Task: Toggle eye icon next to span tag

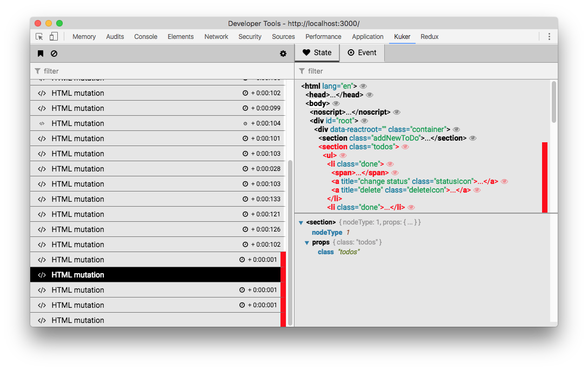Action: click(x=395, y=173)
